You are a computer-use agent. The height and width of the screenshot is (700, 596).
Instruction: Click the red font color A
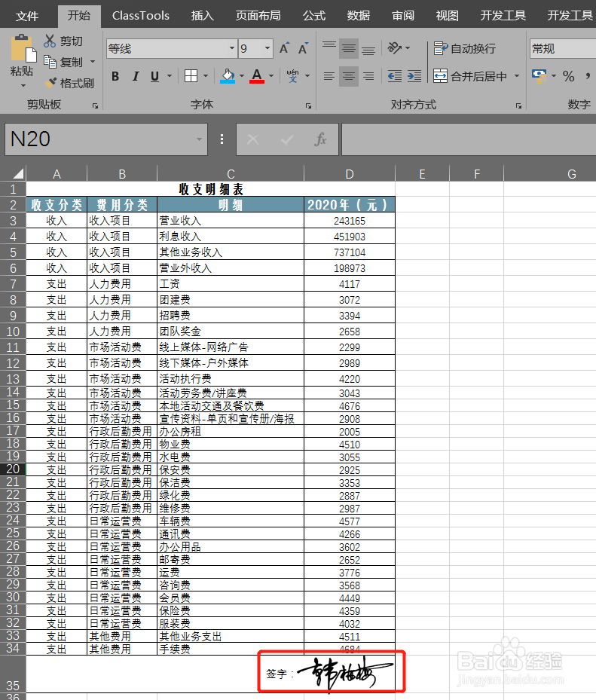pyautogui.click(x=257, y=76)
